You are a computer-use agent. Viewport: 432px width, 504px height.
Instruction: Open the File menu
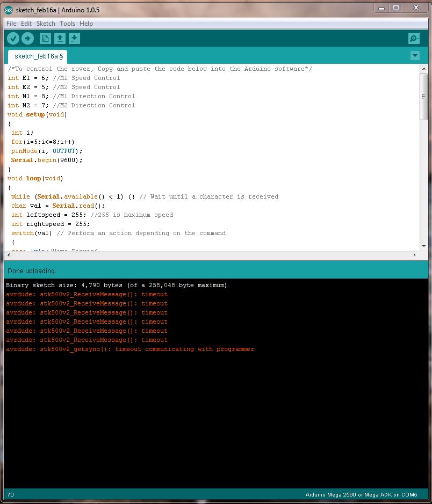pos(11,24)
